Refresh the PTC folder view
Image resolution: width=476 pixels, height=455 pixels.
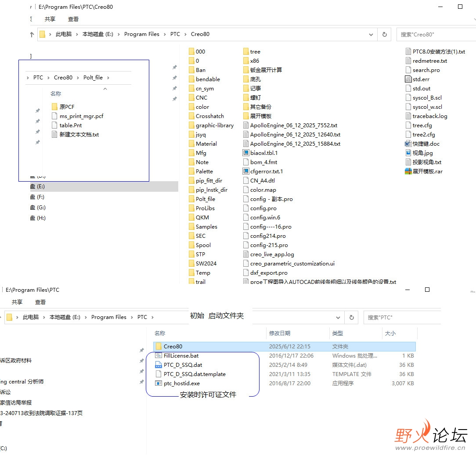click(352, 317)
